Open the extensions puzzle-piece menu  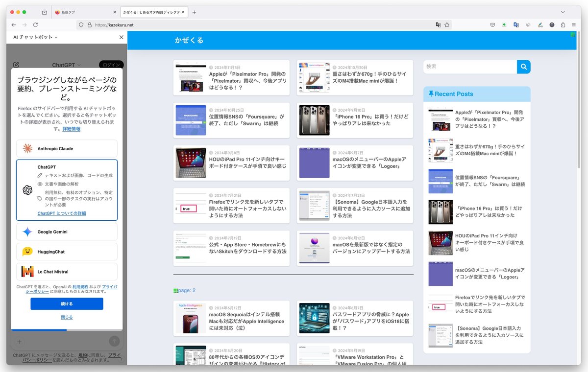point(563,24)
